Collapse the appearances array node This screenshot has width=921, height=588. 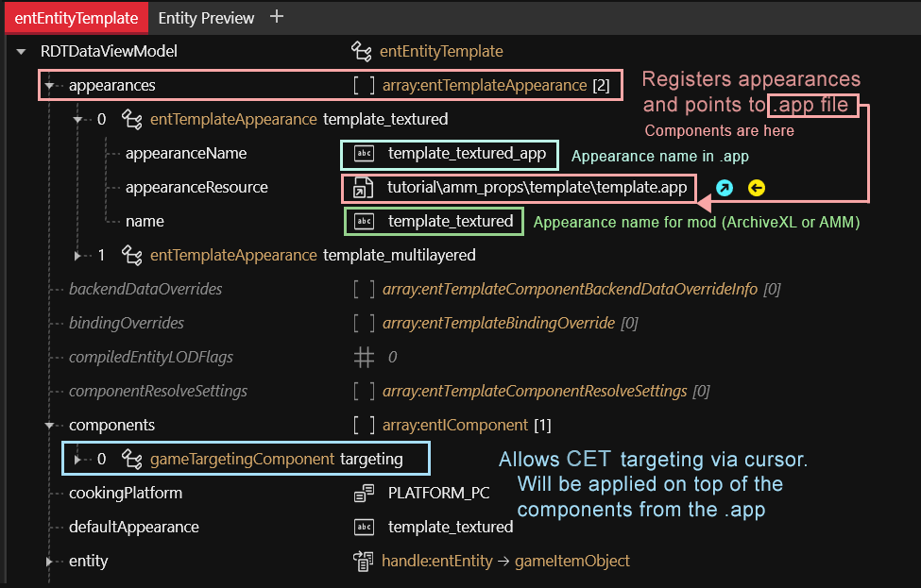(49, 85)
